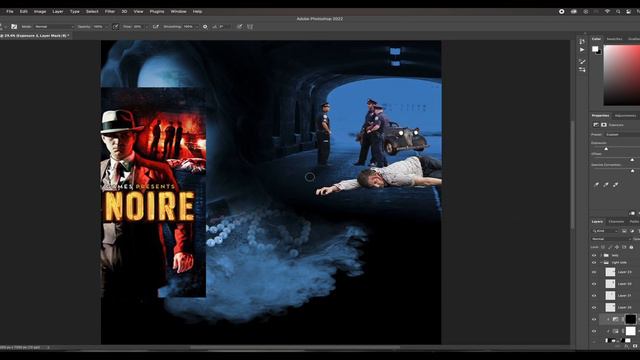Lock image pixels brush icon
640x360 pixels.
(x=610, y=247)
